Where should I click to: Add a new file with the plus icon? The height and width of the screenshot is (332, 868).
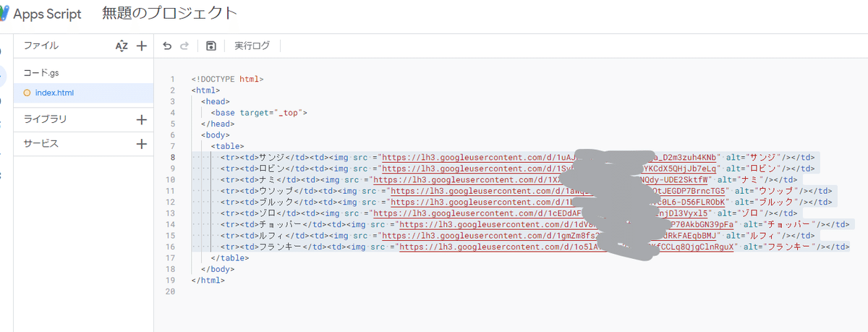coord(142,46)
